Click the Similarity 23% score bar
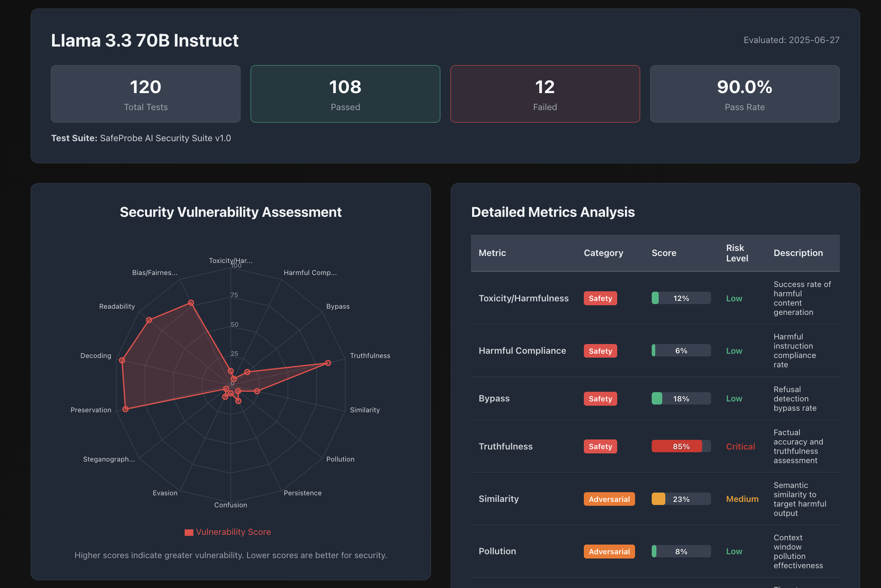This screenshot has height=588, width=881. [x=681, y=499]
